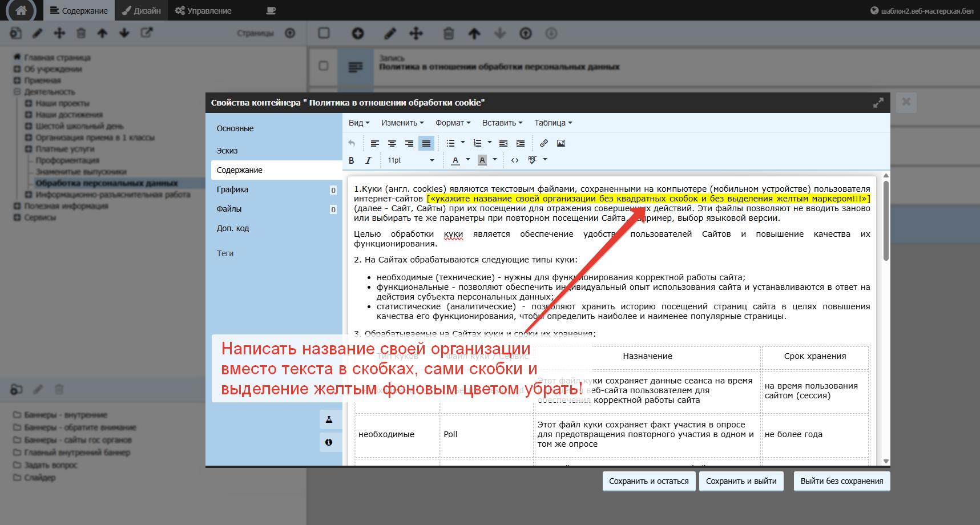Toggle italic formatting
This screenshot has height=525, width=980.
coord(368,160)
